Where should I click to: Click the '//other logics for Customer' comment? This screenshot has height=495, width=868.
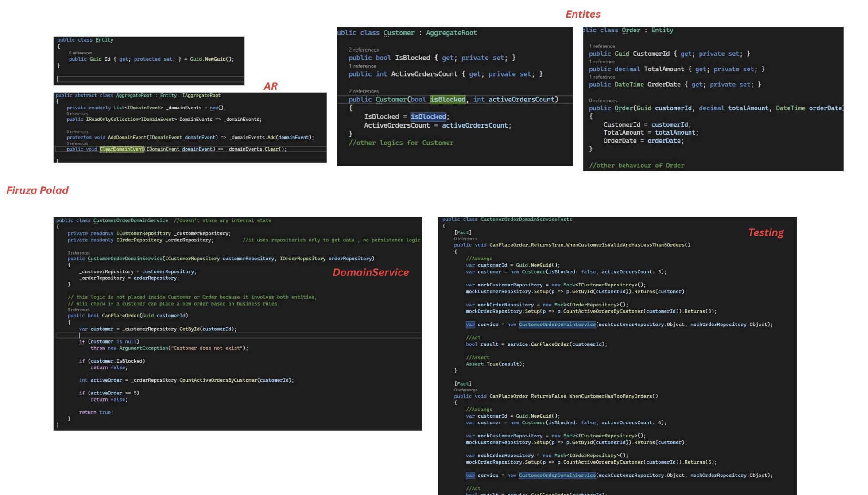tap(401, 143)
